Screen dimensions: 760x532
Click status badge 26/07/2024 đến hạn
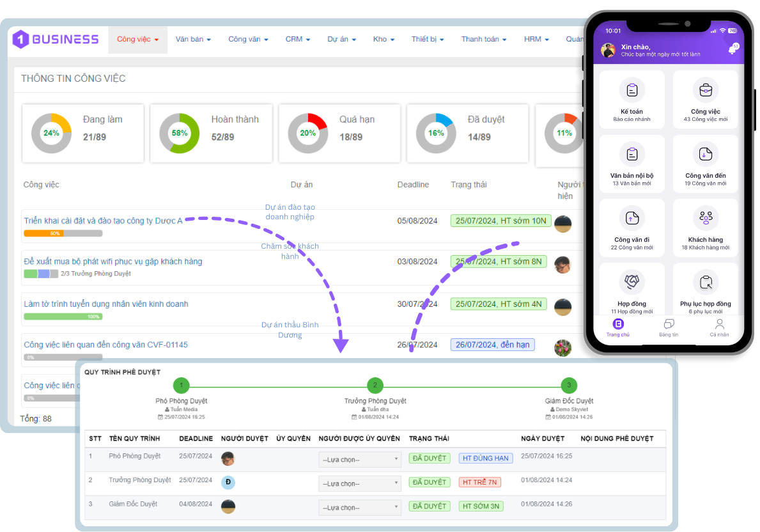tap(492, 345)
